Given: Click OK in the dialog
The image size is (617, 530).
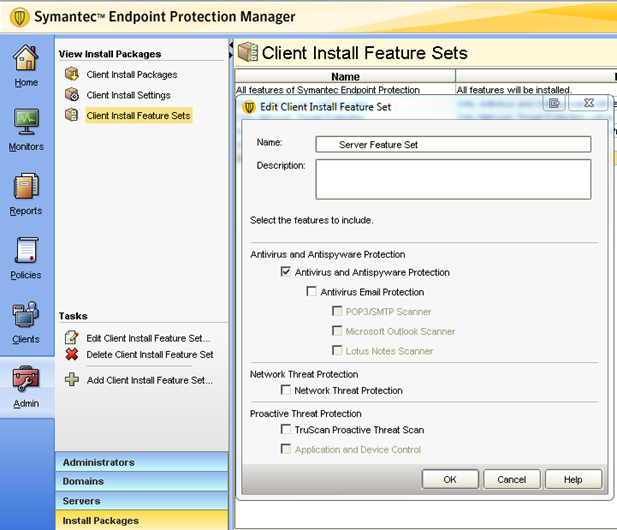Looking at the screenshot, I should click(450, 479).
